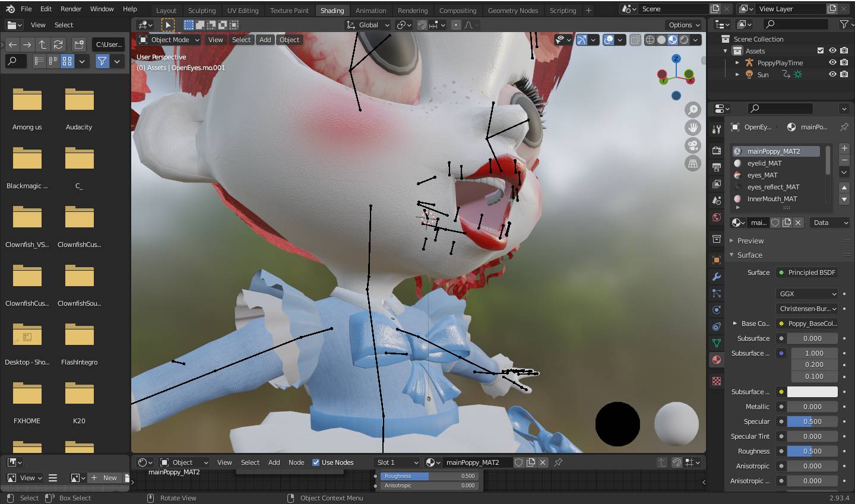Open the View Layer properties tab
855x504 pixels.
tap(717, 183)
